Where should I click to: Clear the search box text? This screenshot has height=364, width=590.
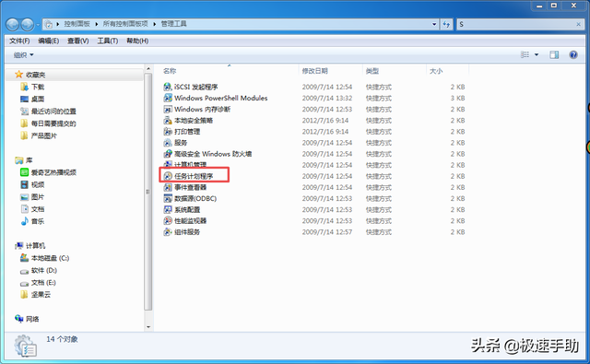coord(578,24)
